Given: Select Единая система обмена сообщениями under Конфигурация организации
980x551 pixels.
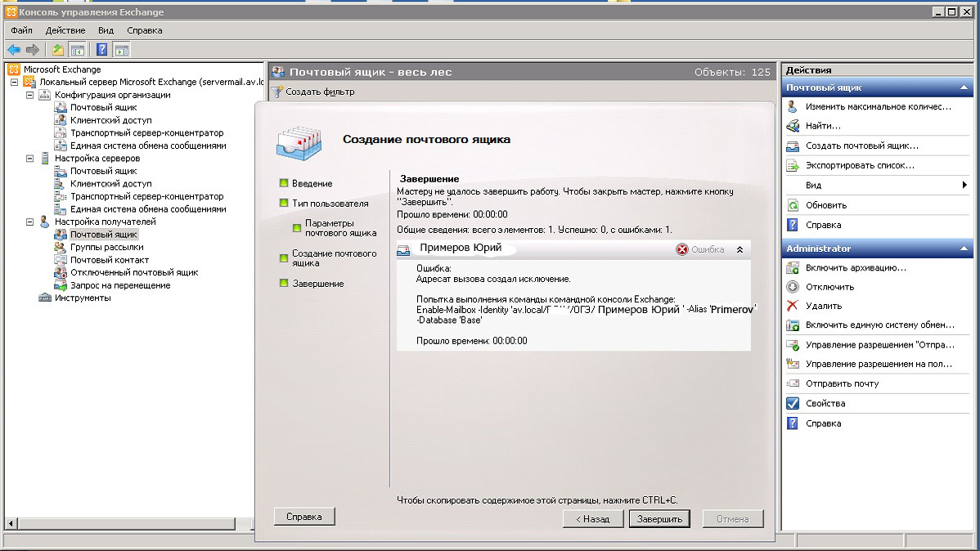Looking at the screenshot, I should tap(148, 146).
